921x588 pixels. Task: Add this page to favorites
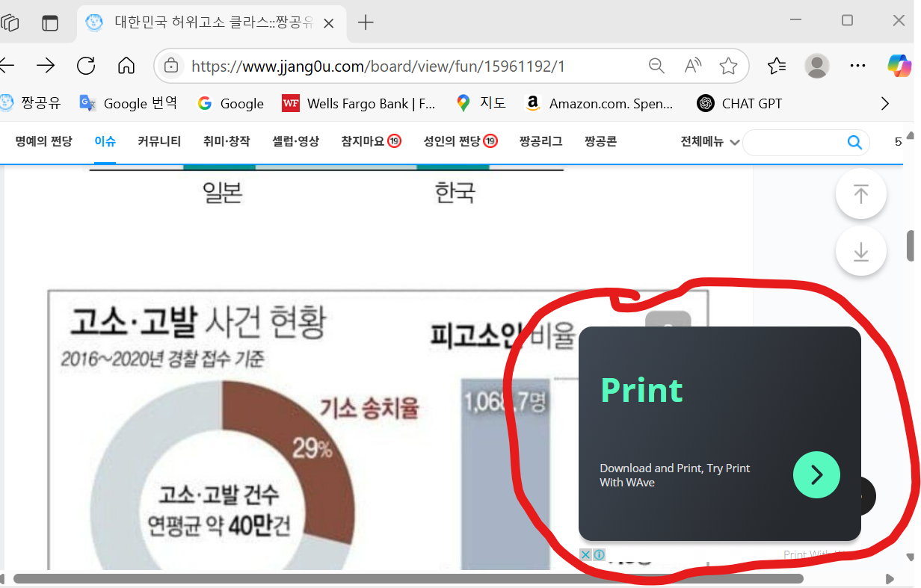pyautogui.click(x=729, y=66)
